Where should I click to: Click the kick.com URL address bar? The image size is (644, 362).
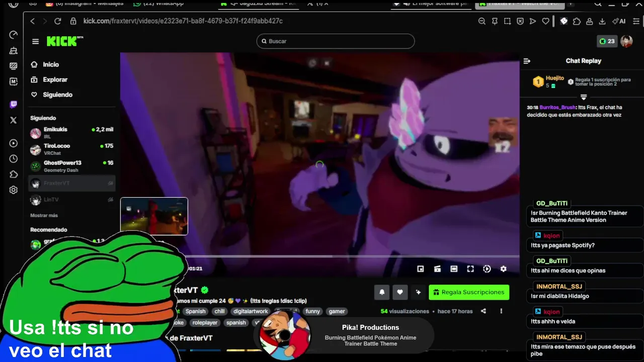pos(183,21)
